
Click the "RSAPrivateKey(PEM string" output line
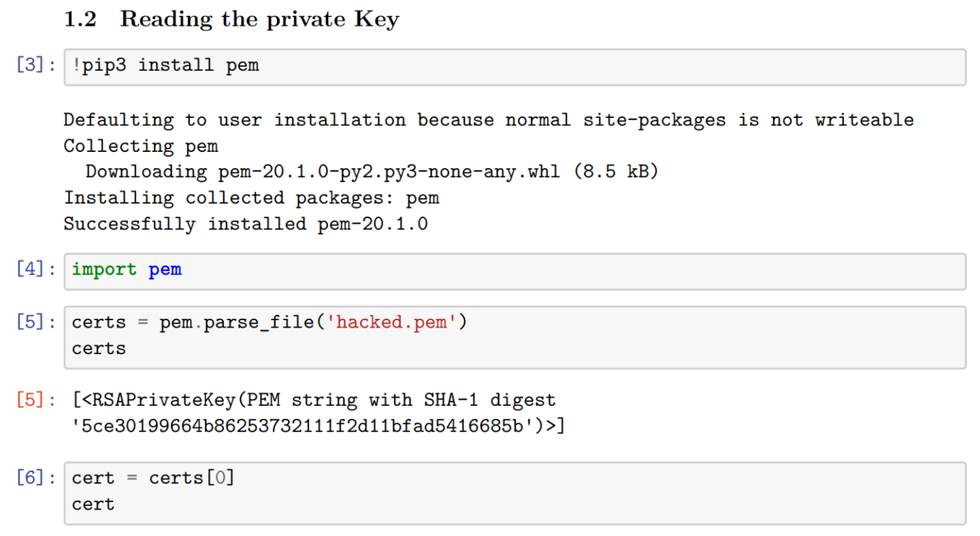coord(314,400)
